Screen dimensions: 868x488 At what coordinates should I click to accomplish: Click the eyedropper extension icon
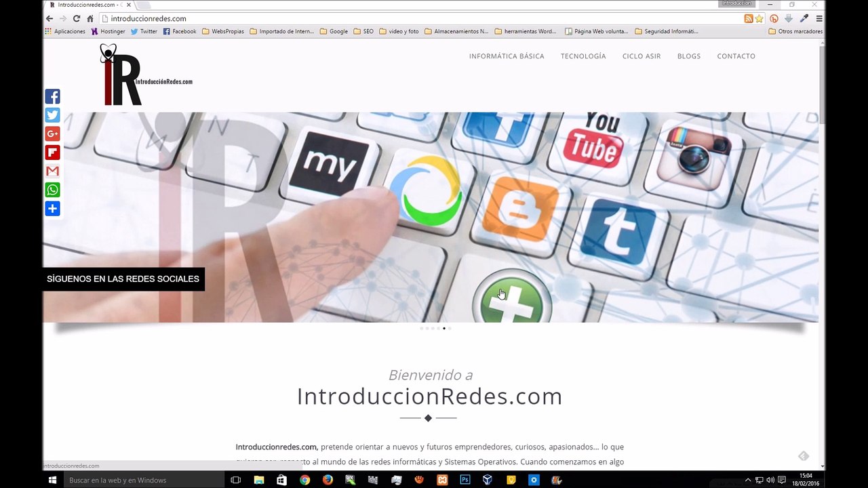click(804, 18)
